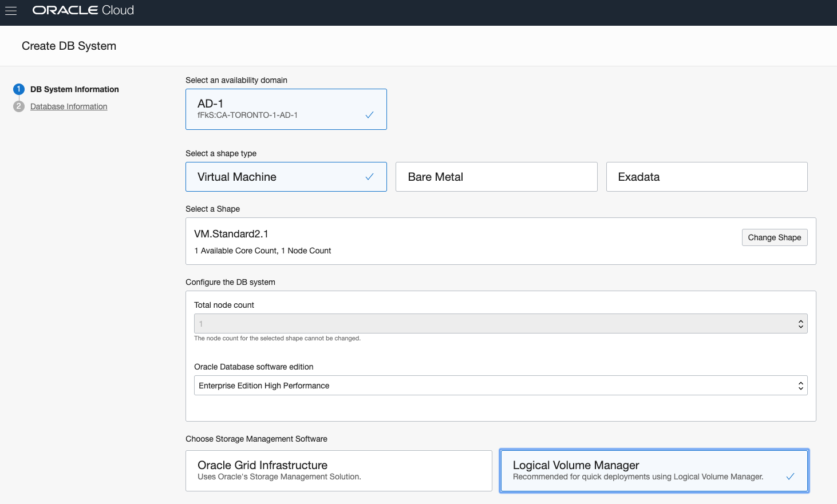
Task: Open the navigation hamburger menu
Action: 11,10
